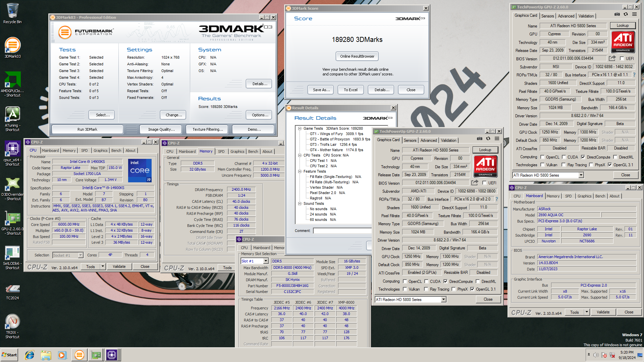Click the BIOS export icon in lower GPU-Z
Image resolution: width=644 pixels, height=362 pixels.
[475, 183]
